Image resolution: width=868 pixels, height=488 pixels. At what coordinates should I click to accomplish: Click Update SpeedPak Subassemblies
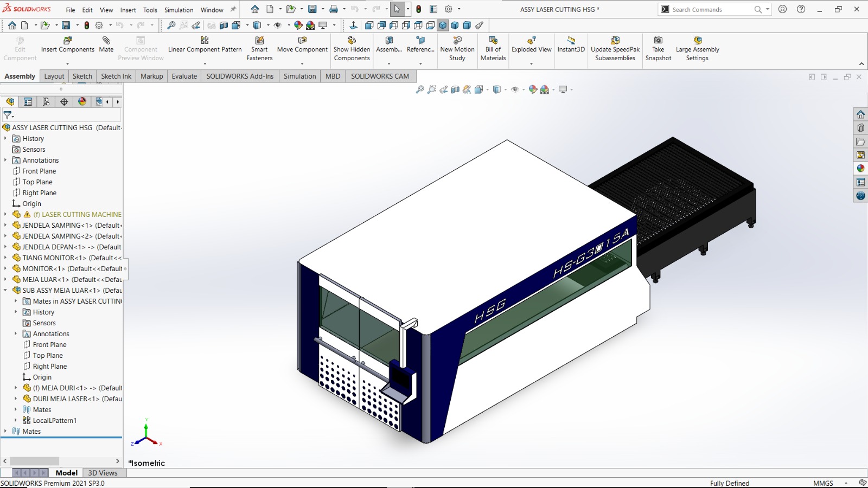tap(615, 49)
